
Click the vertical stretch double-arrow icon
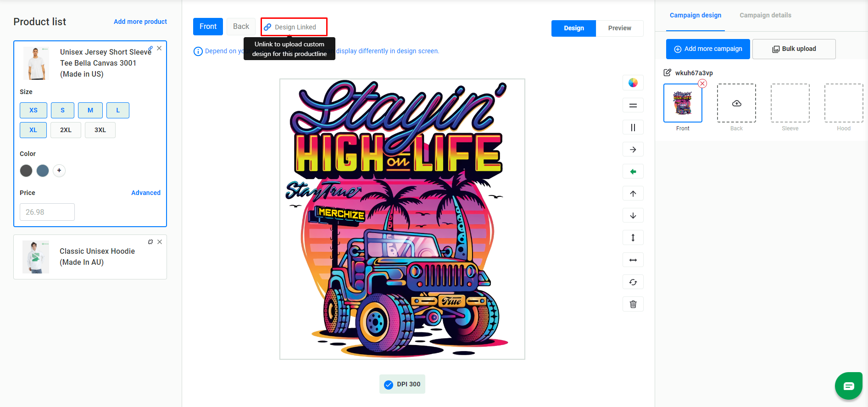pos(633,238)
